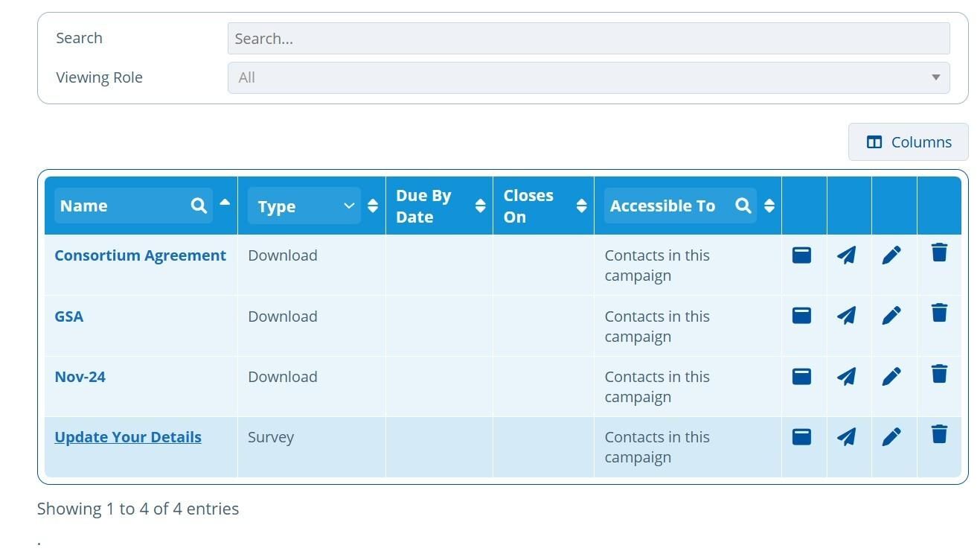Viewport: 980px width, 560px height.
Task: Click into the Search text field
Action: (x=588, y=39)
